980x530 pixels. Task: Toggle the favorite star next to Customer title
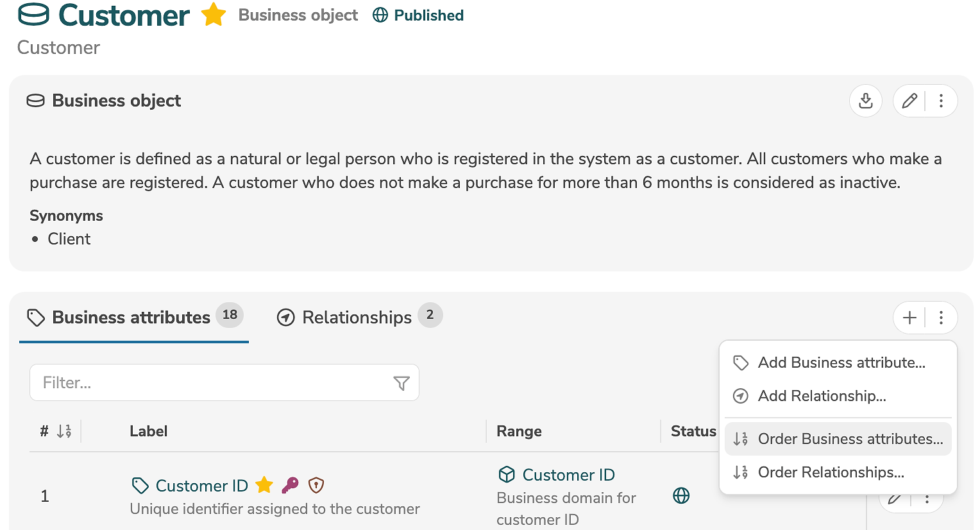pos(213,15)
